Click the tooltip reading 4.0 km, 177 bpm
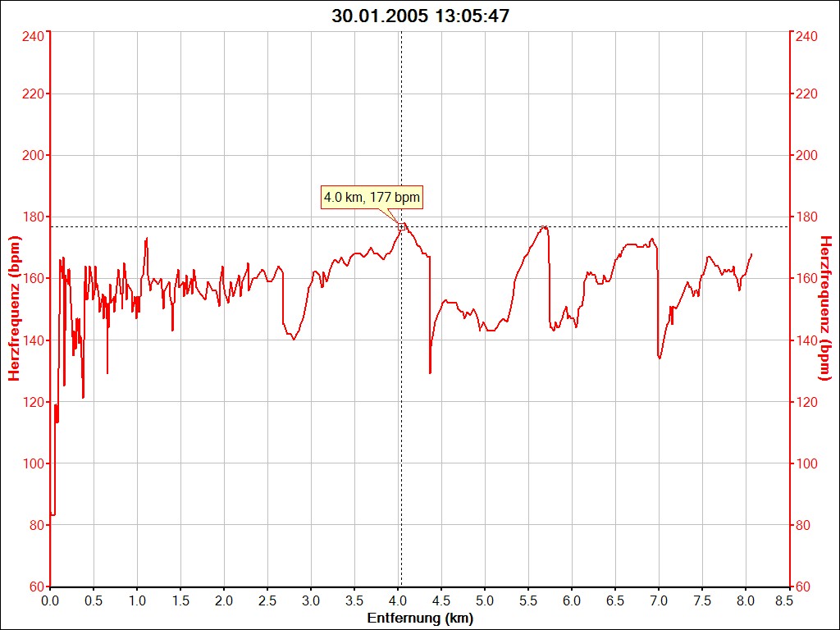Viewport: 840px width, 630px height. (372, 197)
